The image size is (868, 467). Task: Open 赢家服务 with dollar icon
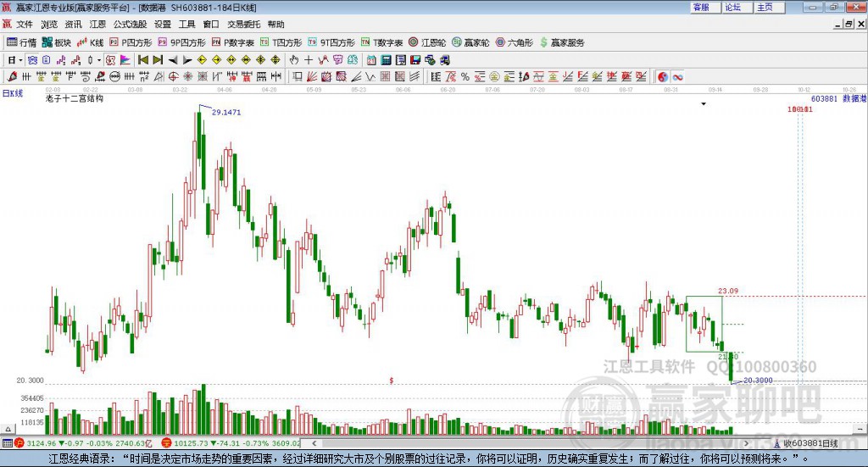coord(562,42)
